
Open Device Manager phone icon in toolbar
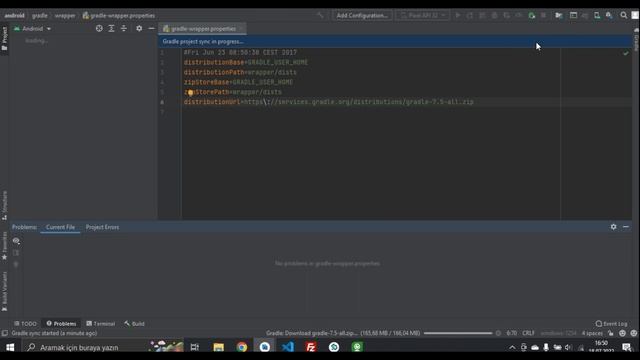tap(597, 16)
